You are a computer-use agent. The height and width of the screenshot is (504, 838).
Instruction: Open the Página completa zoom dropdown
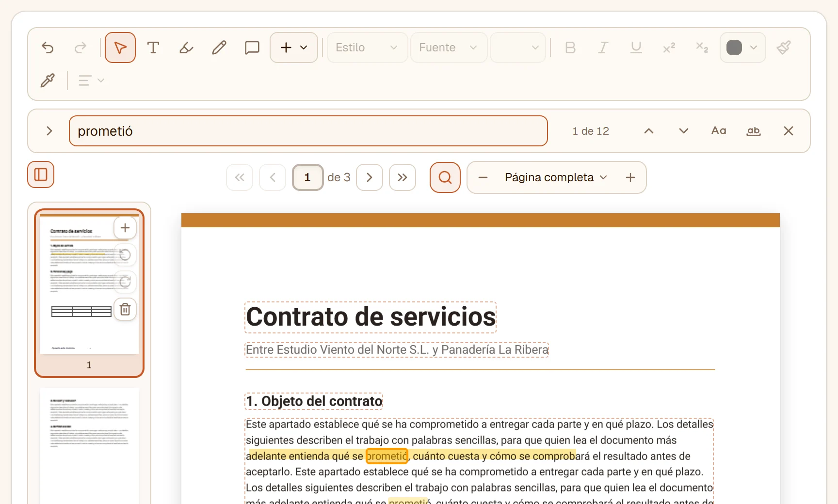point(556,177)
